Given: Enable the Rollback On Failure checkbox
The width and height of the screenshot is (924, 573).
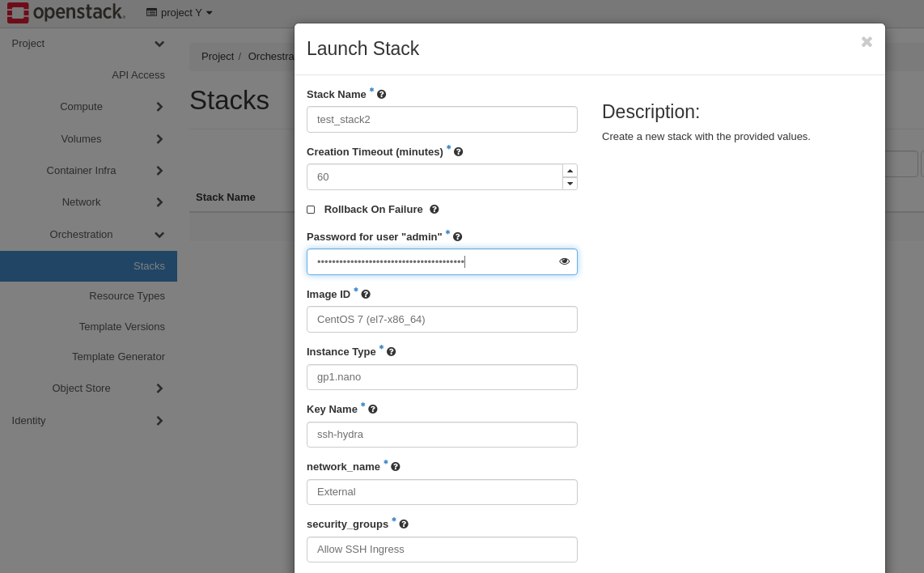Looking at the screenshot, I should pos(311,210).
